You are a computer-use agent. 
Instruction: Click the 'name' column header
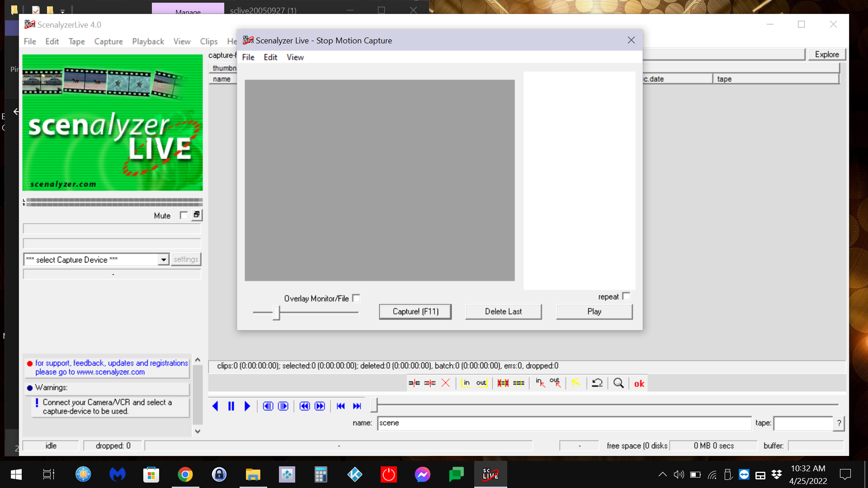point(223,79)
